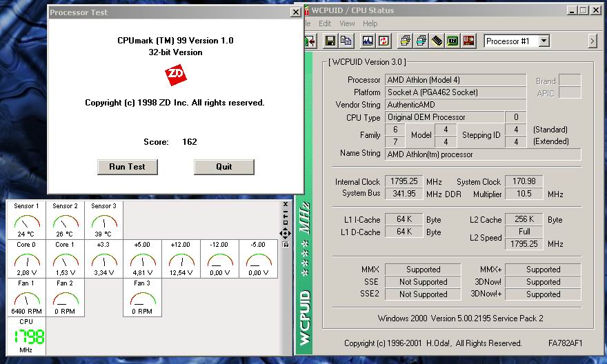This screenshot has width=607, height=364.
Task: Click the Core 1 voltage gauge
Action: tap(65, 259)
